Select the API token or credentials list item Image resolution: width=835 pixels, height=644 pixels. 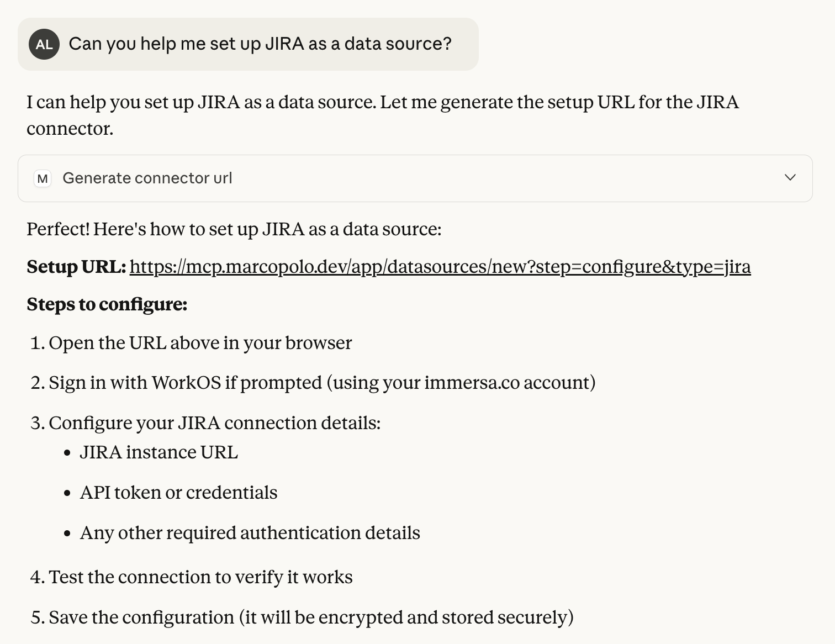pyautogui.click(x=179, y=493)
